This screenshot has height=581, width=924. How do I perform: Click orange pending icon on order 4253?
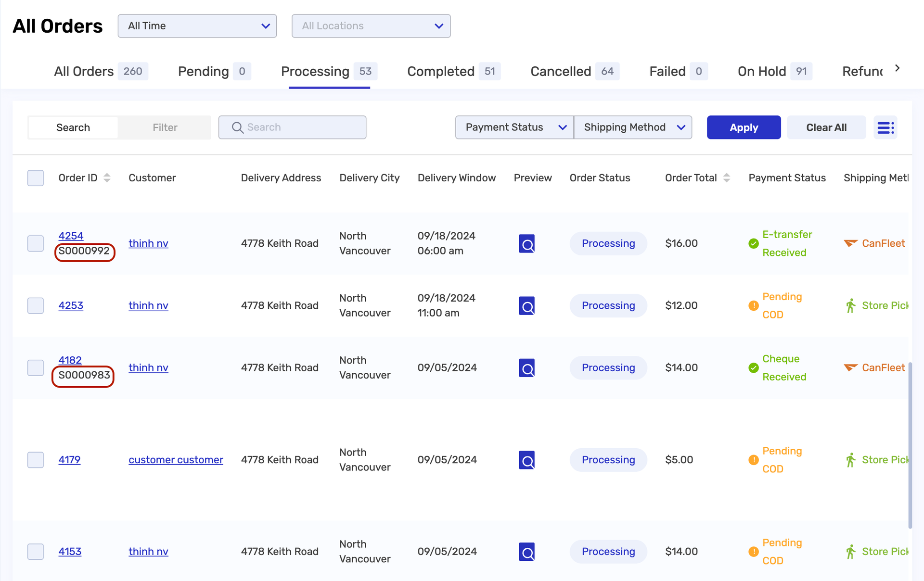tap(754, 305)
